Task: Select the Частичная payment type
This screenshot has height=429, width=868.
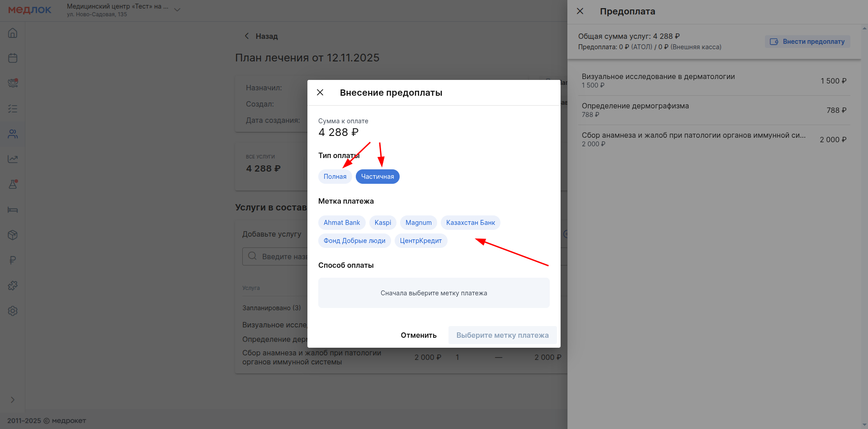Action: pyautogui.click(x=377, y=177)
